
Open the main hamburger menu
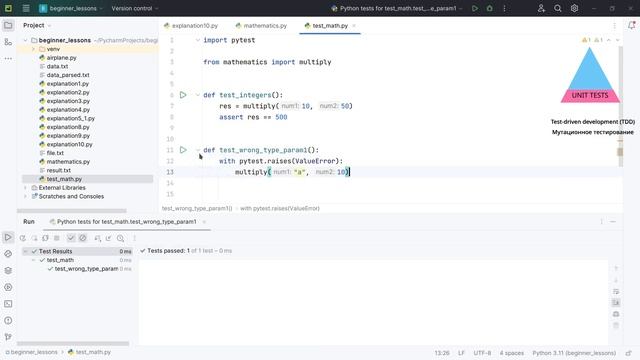26,8
